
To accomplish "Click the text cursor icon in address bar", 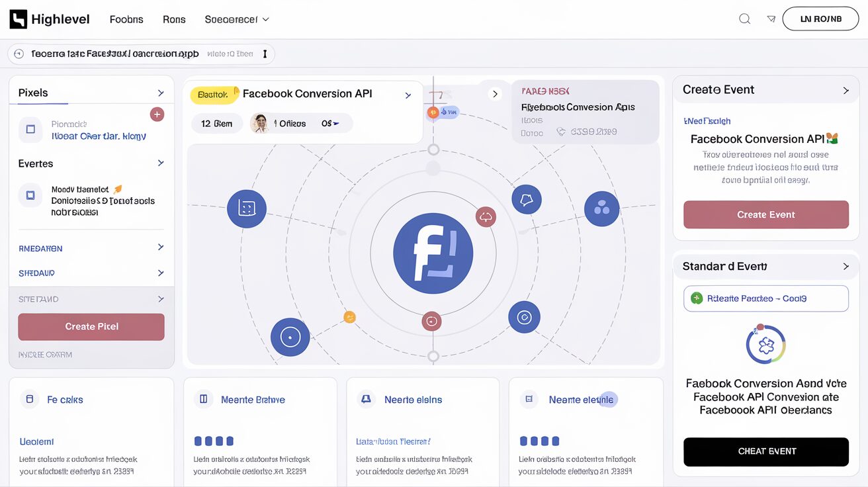I will coord(265,54).
